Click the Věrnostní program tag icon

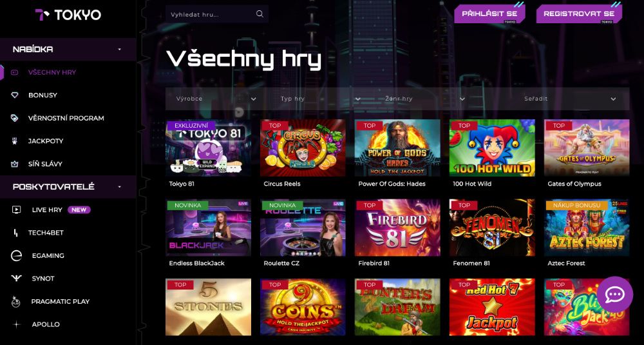pos(15,118)
